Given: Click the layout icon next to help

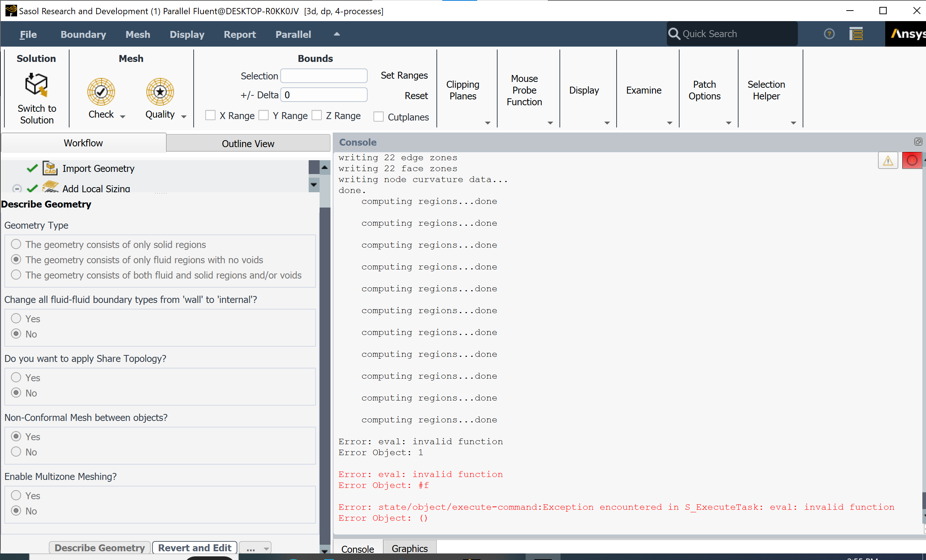Looking at the screenshot, I should pos(856,34).
